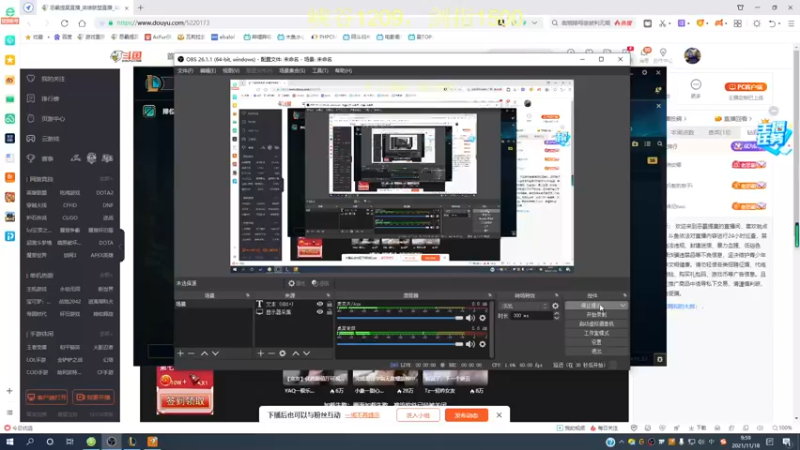This screenshot has width=800, height=450.
Task: Remove selected scene with the minus icon in Scenes panel
Action: tap(191, 353)
